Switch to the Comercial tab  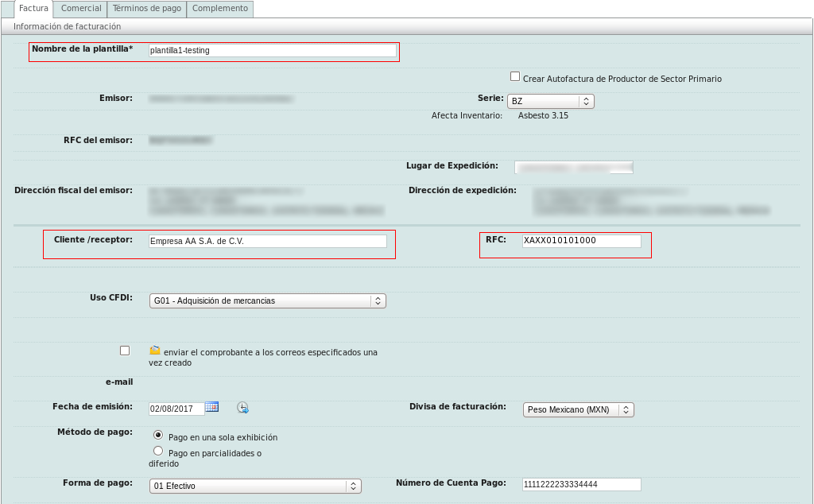[x=81, y=9]
